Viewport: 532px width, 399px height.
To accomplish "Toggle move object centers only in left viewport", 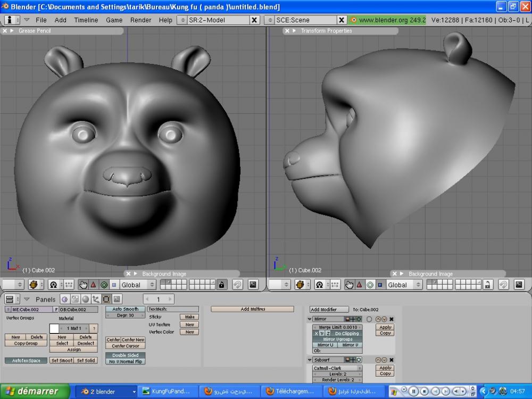I will [69, 284].
